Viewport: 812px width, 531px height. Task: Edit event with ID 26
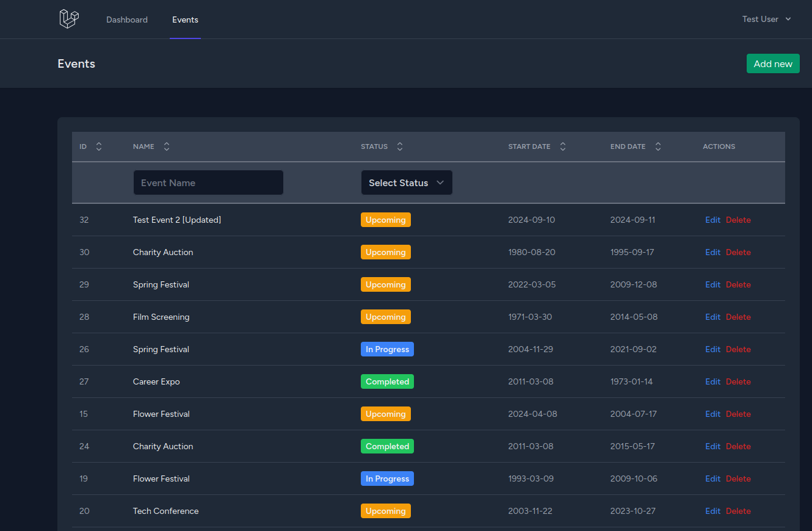pos(712,349)
